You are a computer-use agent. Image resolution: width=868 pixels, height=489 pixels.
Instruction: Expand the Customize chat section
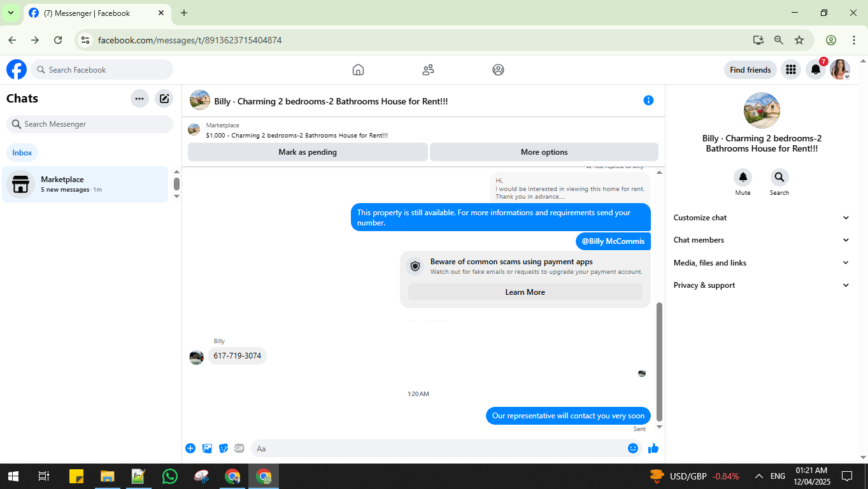click(762, 218)
